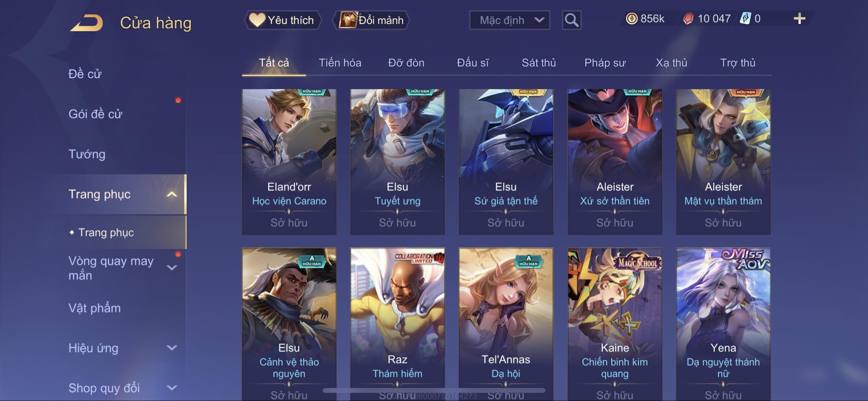Screen dimensions: 868x401
Task: Open Gói đề cử sidebar item
Action: [95, 114]
